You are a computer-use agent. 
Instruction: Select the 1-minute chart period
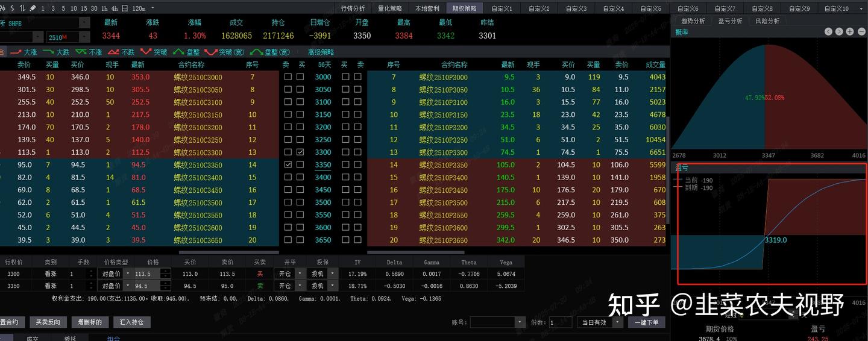tap(44, 8)
